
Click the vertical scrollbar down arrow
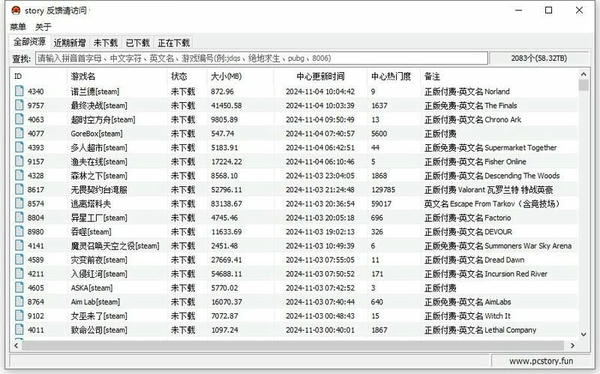[584, 334]
